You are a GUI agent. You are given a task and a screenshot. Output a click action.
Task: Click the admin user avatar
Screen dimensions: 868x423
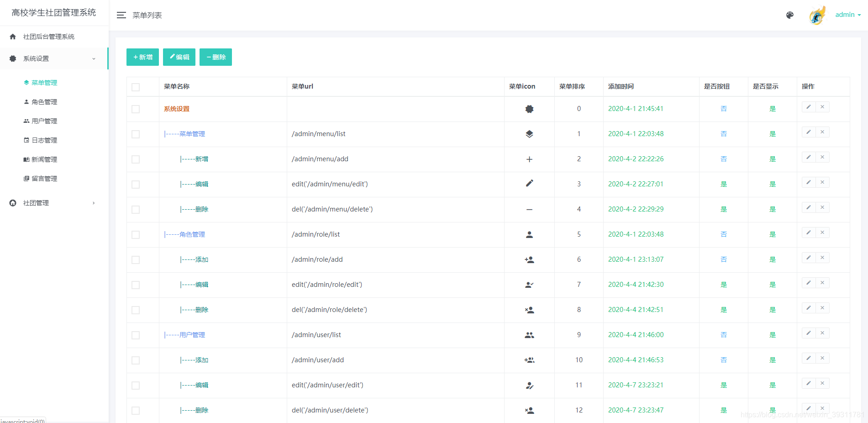[817, 15]
